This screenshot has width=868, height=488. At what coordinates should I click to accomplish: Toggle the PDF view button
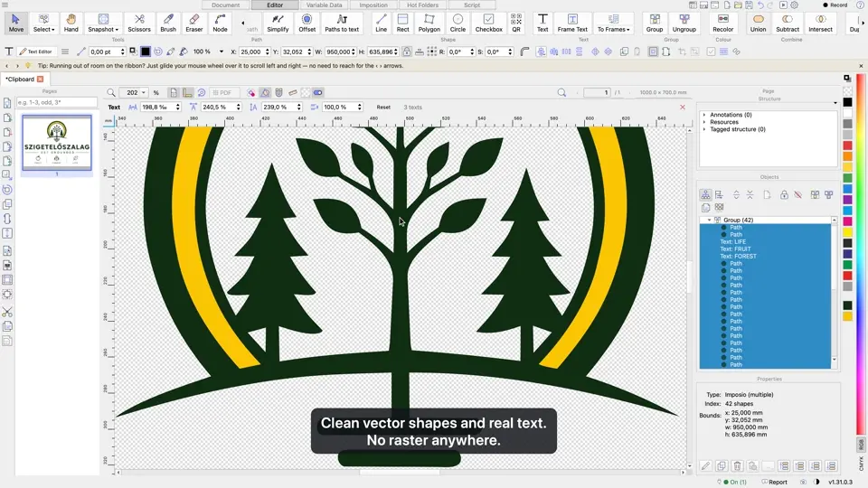tap(222, 92)
